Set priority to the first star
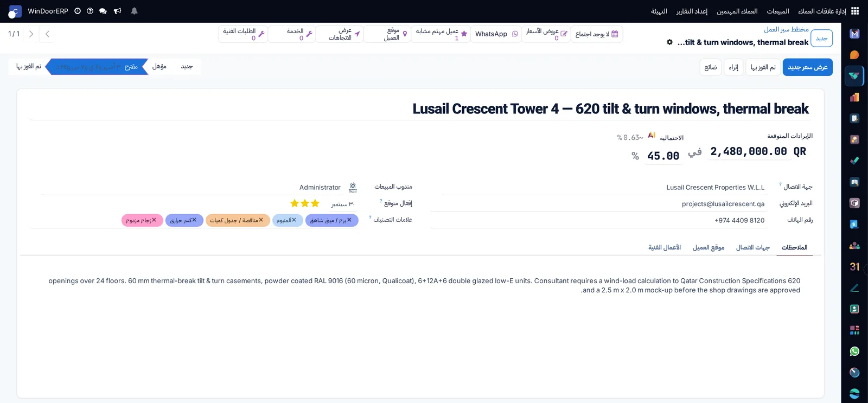868x403 pixels. coord(315,203)
